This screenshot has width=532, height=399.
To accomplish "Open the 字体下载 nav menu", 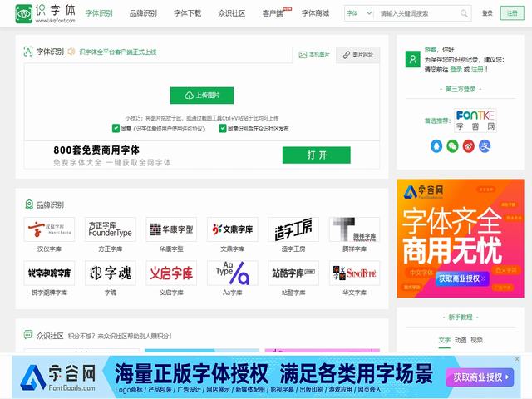I will click(187, 13).
